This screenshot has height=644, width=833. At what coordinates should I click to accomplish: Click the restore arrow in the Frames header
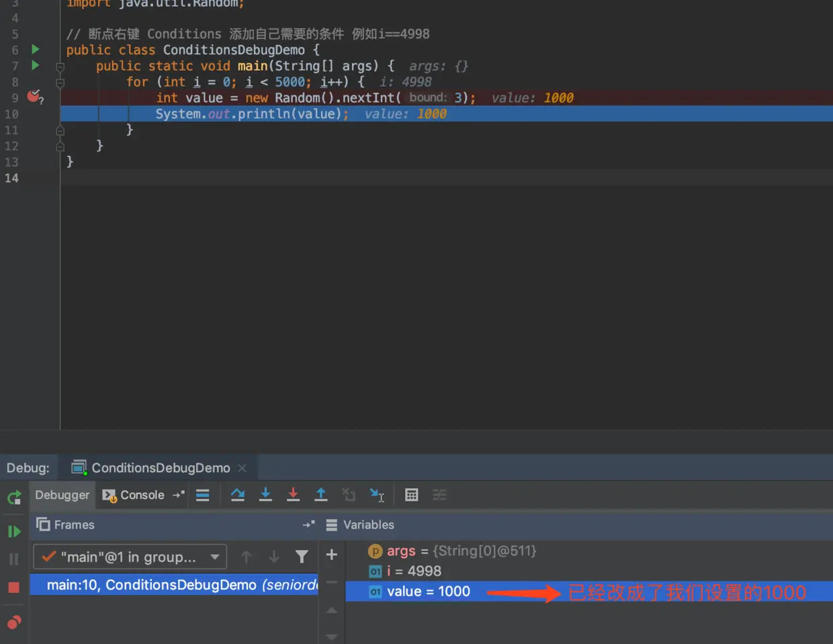pos(308,524)
